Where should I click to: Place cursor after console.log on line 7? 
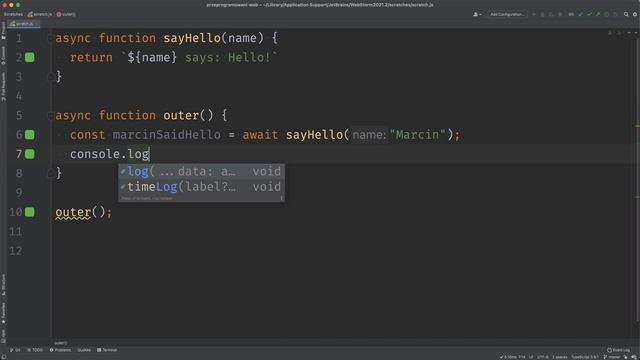coord(150,154)
